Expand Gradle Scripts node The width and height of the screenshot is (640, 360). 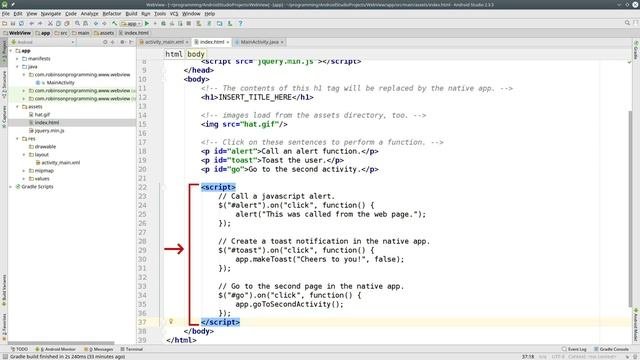(x=11, y=187)
